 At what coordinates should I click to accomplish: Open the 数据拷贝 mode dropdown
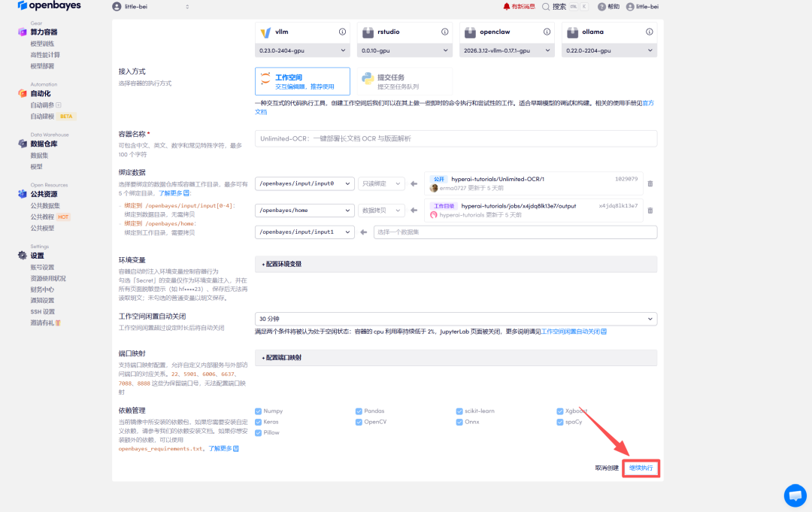[381, 211]
